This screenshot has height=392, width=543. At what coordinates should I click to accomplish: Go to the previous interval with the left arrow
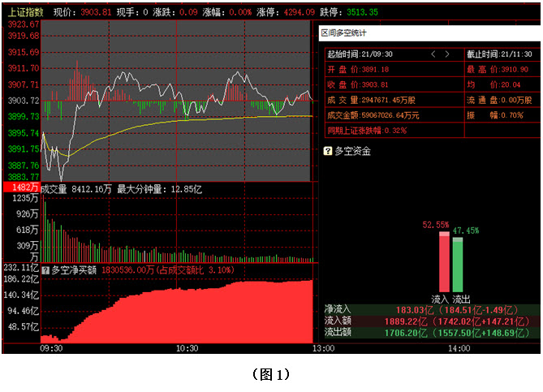point(433,54)
